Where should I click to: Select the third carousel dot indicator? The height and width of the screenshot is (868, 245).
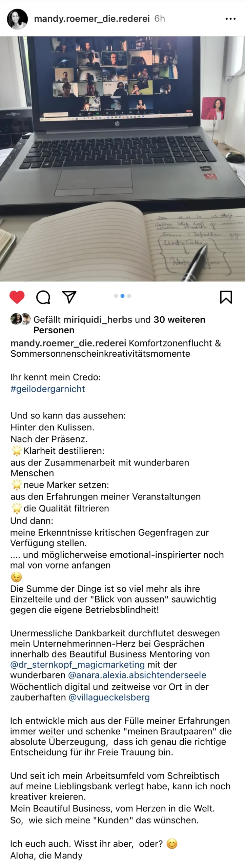[x=129, y=296]
